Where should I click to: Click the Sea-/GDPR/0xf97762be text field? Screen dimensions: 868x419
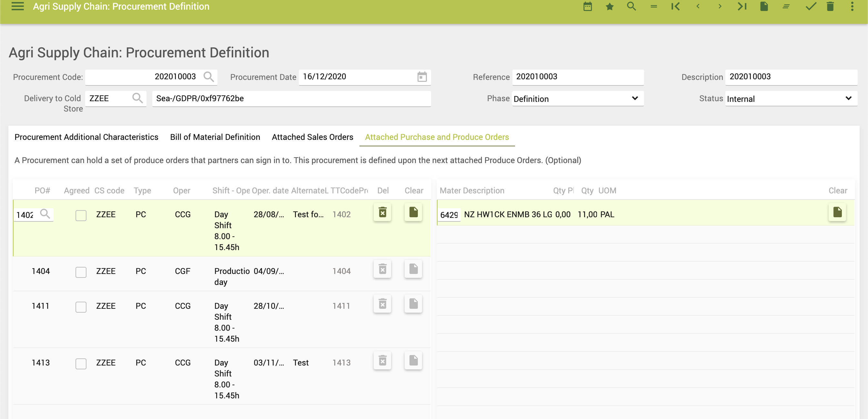click(x=291, y=98)
